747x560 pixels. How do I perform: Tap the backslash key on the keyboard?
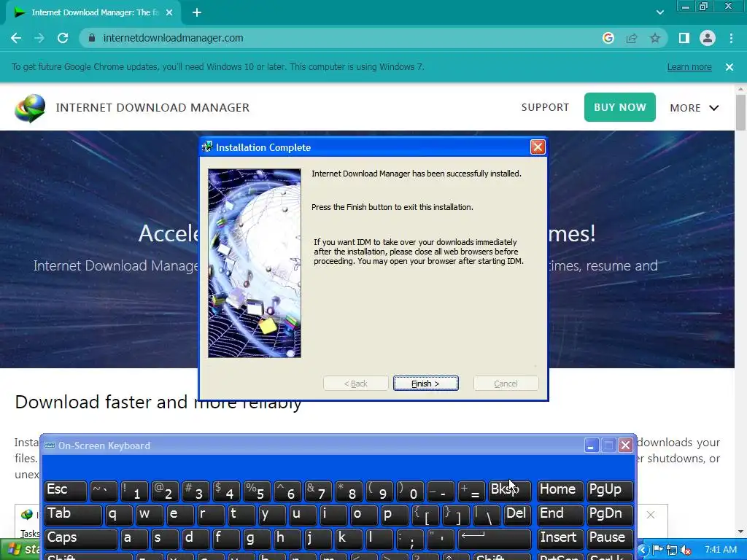click(487, 515)
